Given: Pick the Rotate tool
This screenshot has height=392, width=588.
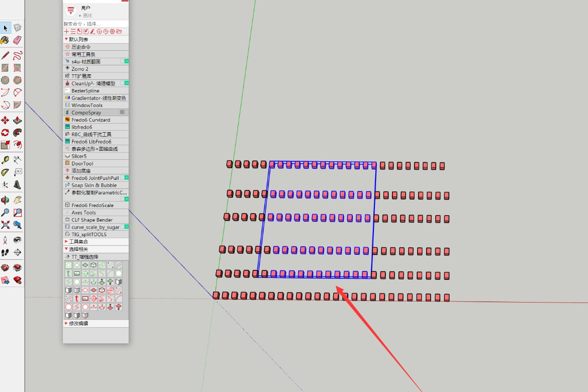Looking at the screenshot, I should [5, 132].
